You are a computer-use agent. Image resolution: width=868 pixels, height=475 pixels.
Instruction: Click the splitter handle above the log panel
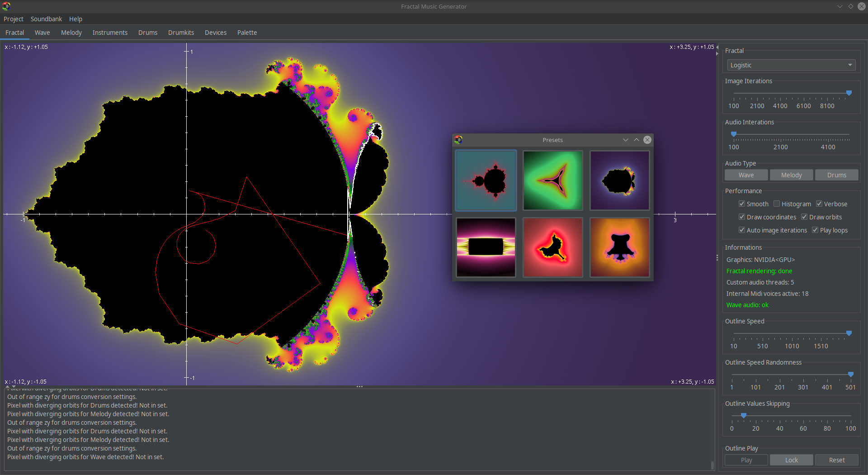click(360, 387)
